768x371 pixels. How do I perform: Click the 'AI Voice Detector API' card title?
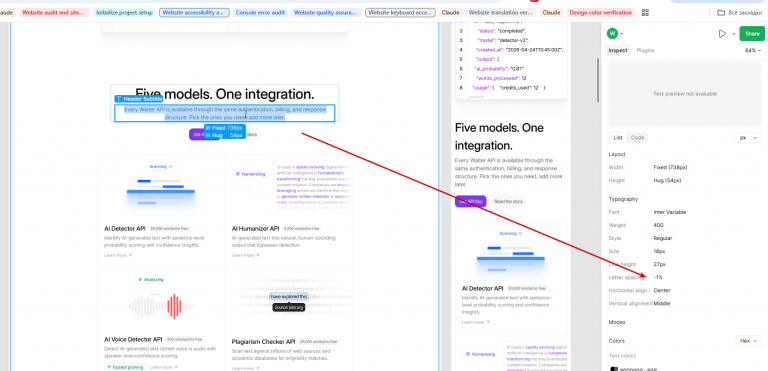[x=133, y=339]
